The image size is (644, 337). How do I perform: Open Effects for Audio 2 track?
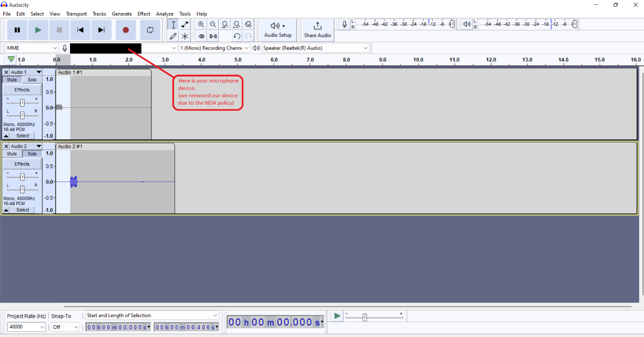[x=22, y=164]
